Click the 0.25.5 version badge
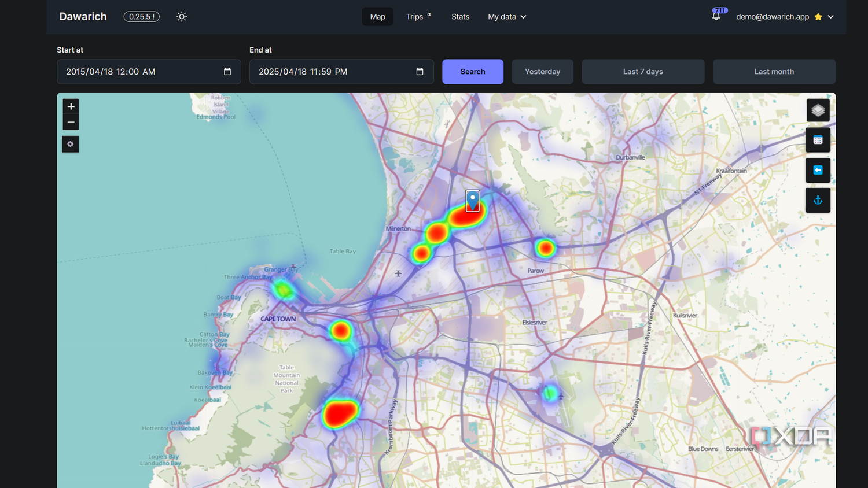Screen dimensions: 868x488 (142, 17)
